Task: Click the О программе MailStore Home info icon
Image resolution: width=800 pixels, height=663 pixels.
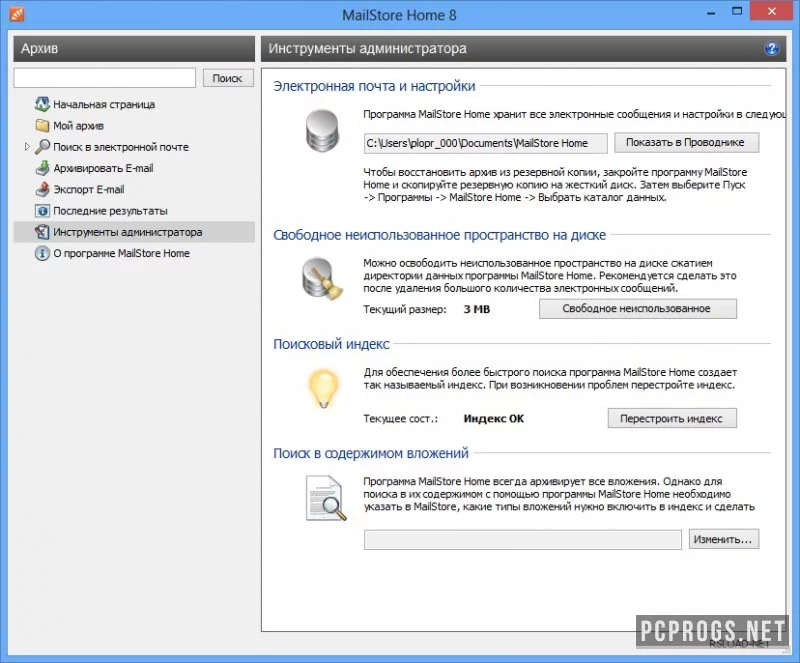Action: coord(42,253)
